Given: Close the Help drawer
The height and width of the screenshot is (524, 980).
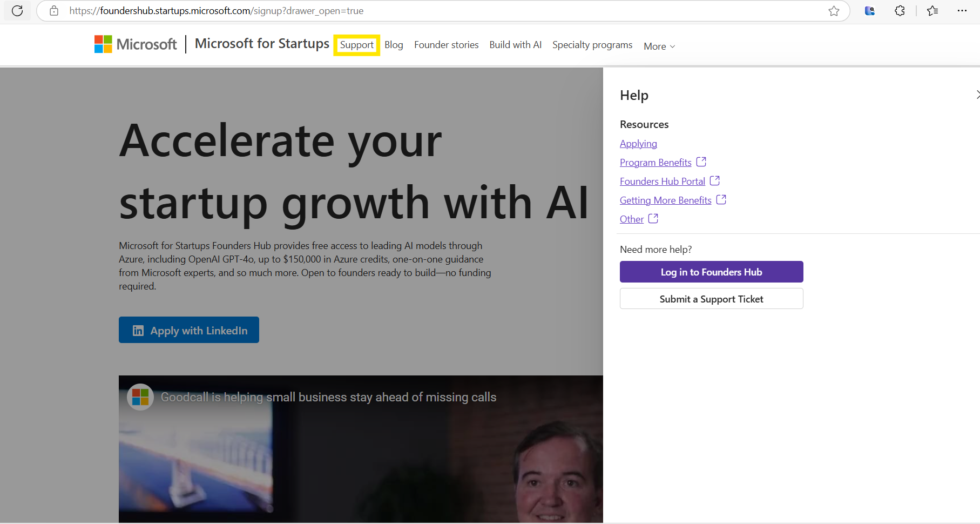Looking at the screenshot, I should (x=977, y=95).
